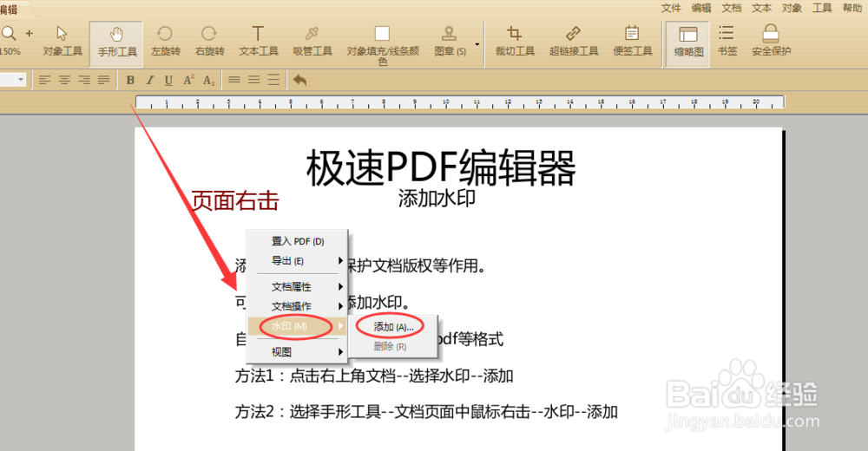Toggle bold formatting
Image resolution: width=868 pixels, height=451 pixels.
click(130, 81)
